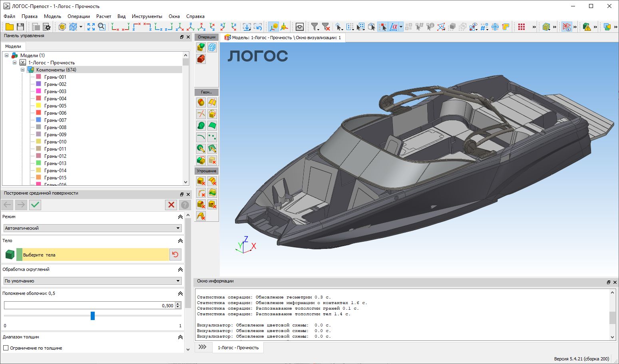
Task: Confirm operation with the green checkmark
Action: tap(35, 205)
